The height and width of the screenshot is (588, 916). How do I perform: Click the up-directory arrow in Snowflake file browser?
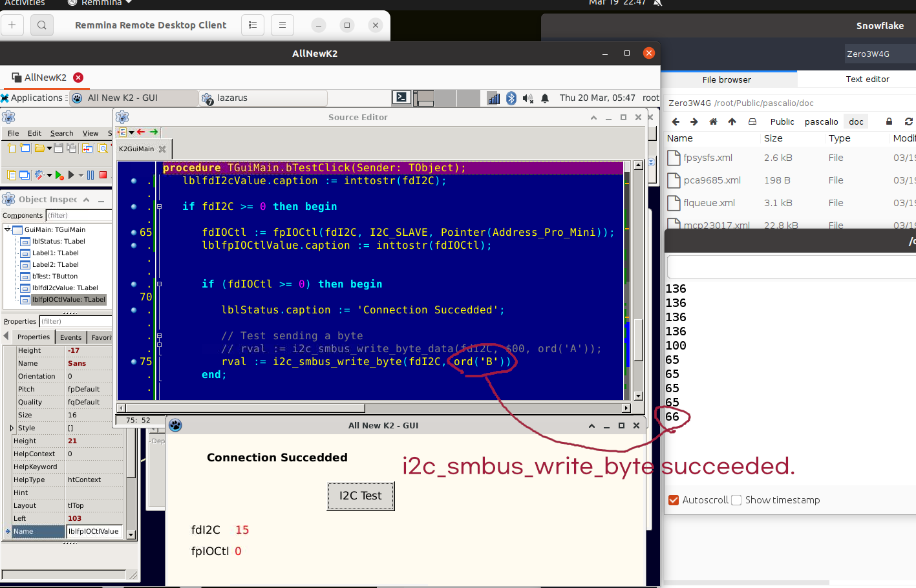tap(732, 121)
